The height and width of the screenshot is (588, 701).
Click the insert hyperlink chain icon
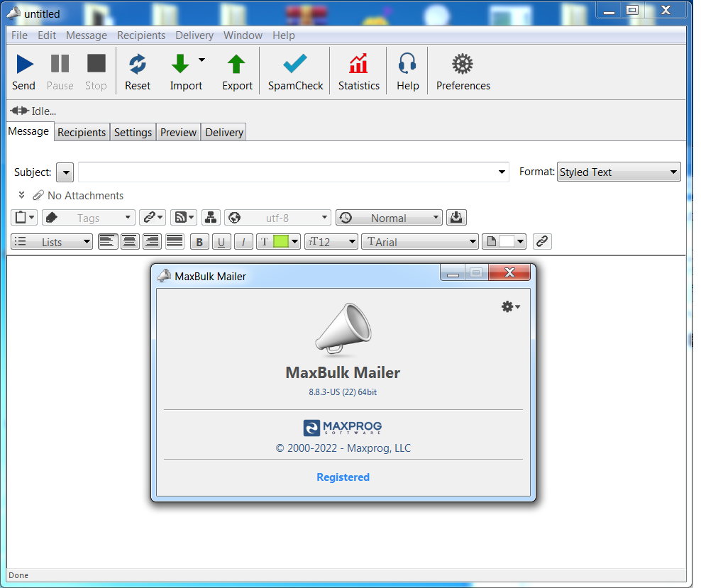pyautogui.click(x=542, y=242)
